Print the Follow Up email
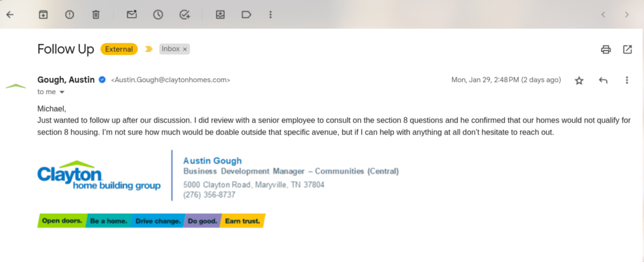Screen dimensions: 644x262 pyautogui.click(x=606, y=49)
